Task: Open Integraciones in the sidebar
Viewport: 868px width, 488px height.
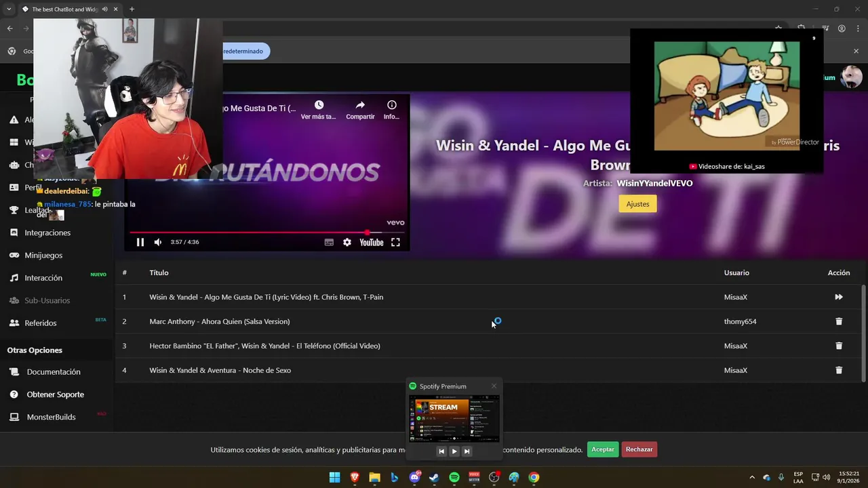Action: (47, 232)
